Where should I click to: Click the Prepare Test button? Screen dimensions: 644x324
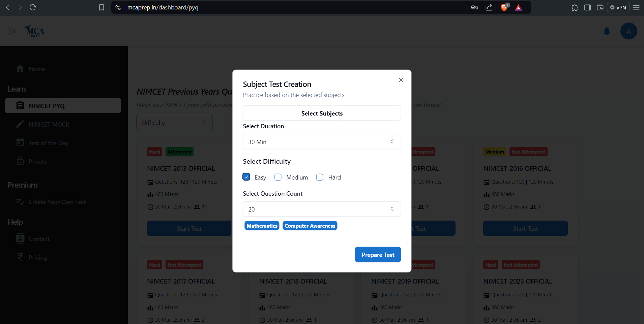coord(378,255)
